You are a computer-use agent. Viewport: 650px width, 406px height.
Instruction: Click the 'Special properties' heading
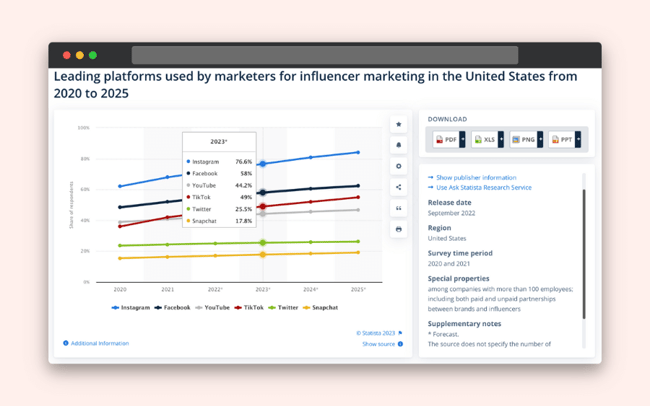coord(458,278)
